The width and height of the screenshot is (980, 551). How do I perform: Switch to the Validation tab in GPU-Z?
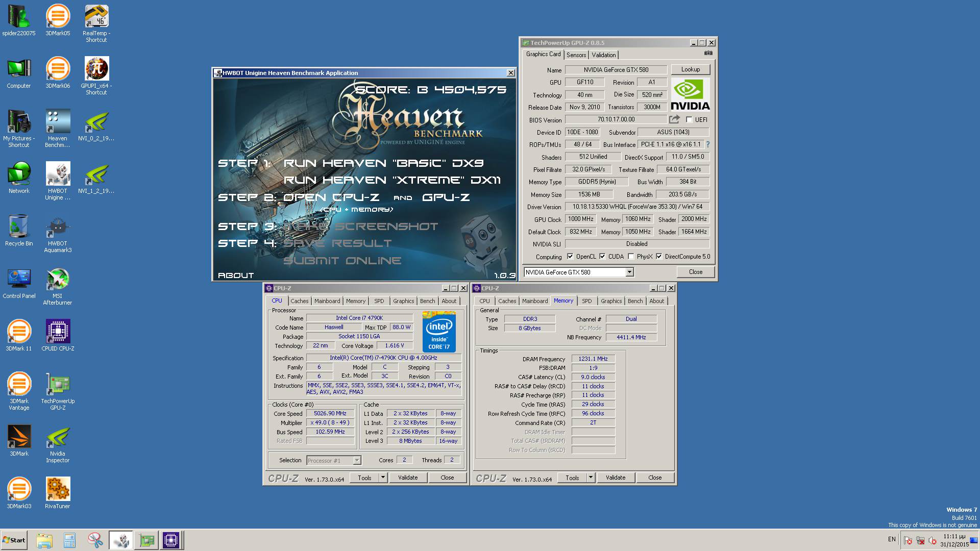[x=604, y=55]
